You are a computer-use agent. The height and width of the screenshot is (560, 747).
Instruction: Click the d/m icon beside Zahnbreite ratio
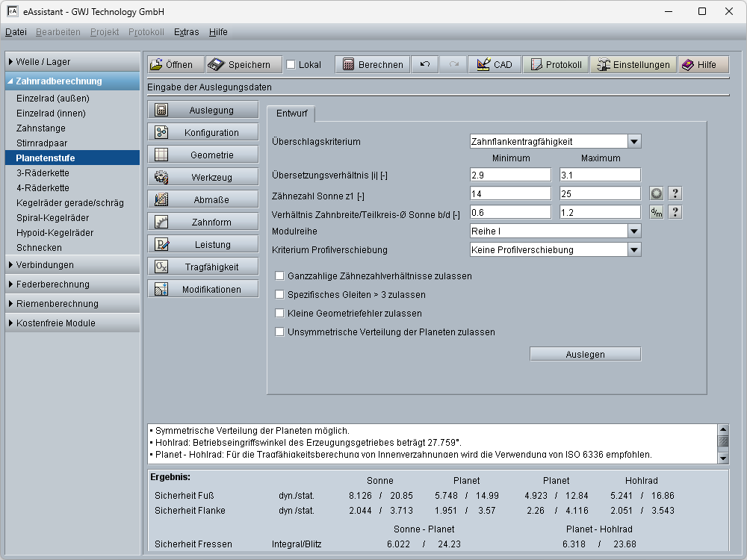[x=657, y=212]
